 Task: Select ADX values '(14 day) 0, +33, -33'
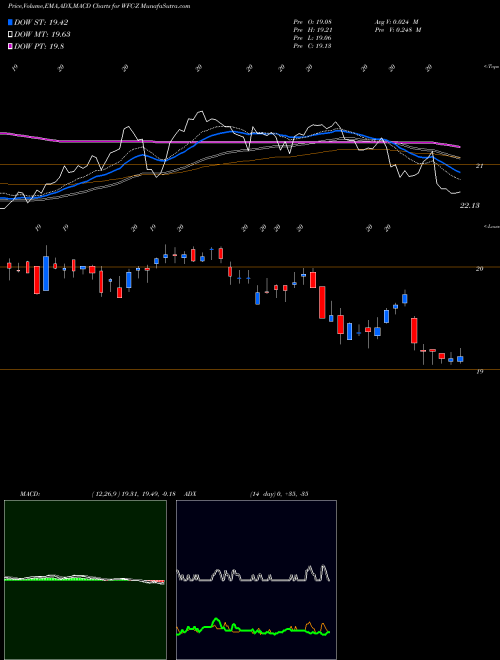[279, 494]
